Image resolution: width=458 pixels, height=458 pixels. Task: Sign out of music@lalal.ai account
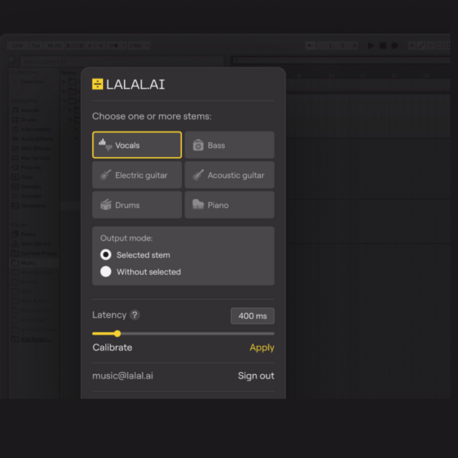[x=256, y=376]
